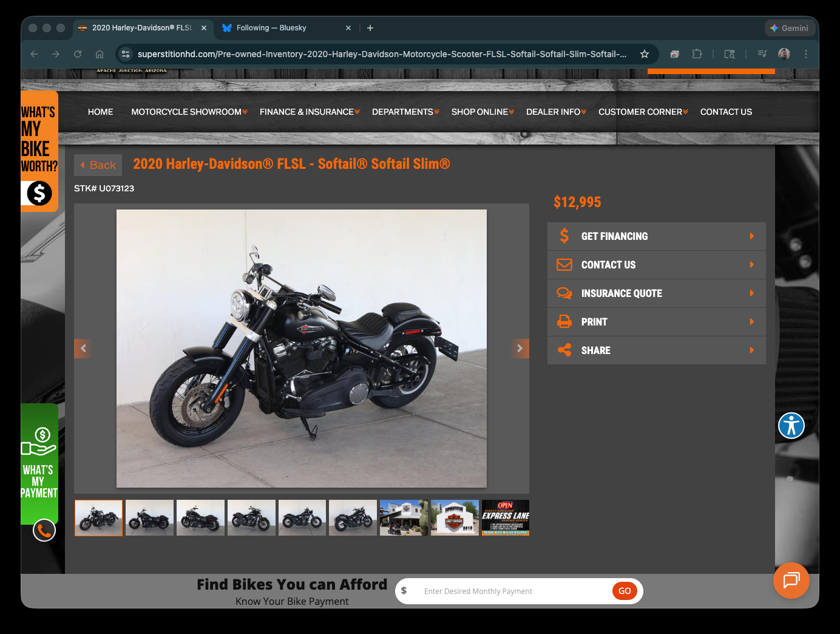Click the browser reload icon
This screenshot has width=840, height=634.
[x=78, y=54]
